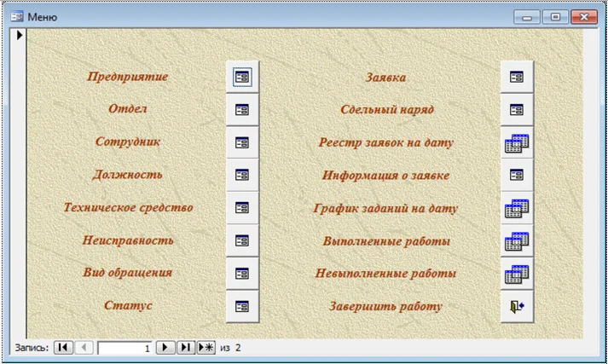This screenshot has width=608, height=364.
Task: Open the Неисправность form button
Action: click(242, 240)
